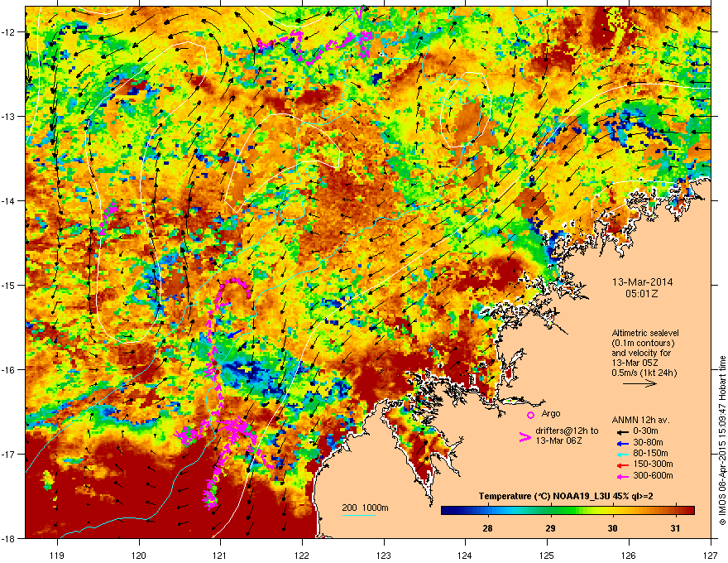This screenshot has width=728, height=563.
Task: Click the blue current arrow near 121E 15.5S
Action: 236,334
